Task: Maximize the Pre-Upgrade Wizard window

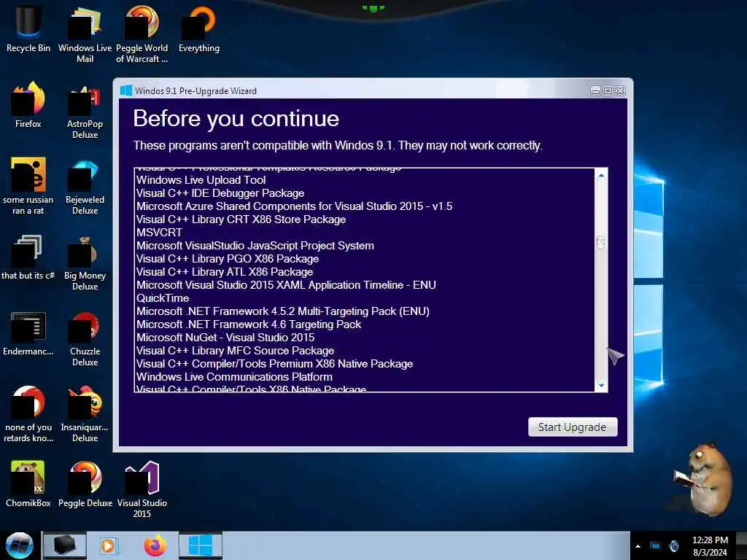Action: click(608, 90)
